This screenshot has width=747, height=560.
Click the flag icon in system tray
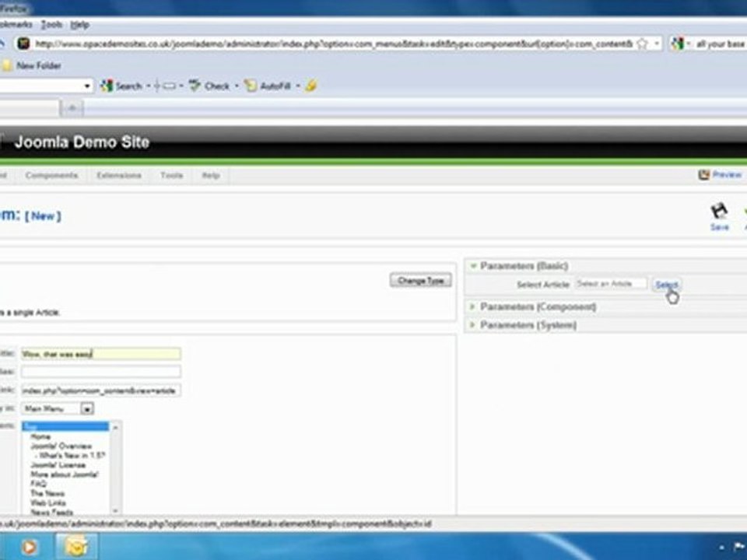coord(740,548)
